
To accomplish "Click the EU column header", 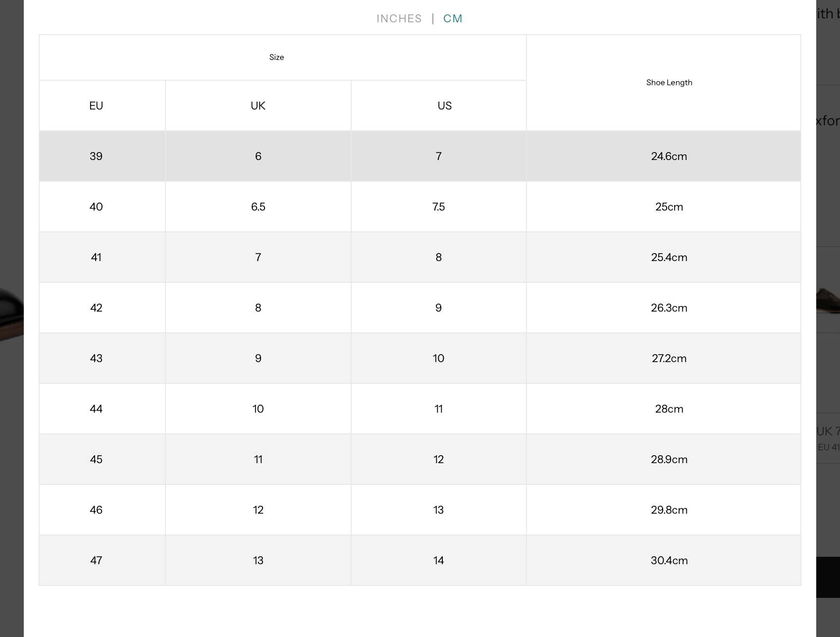I will (x=96, y=106).
